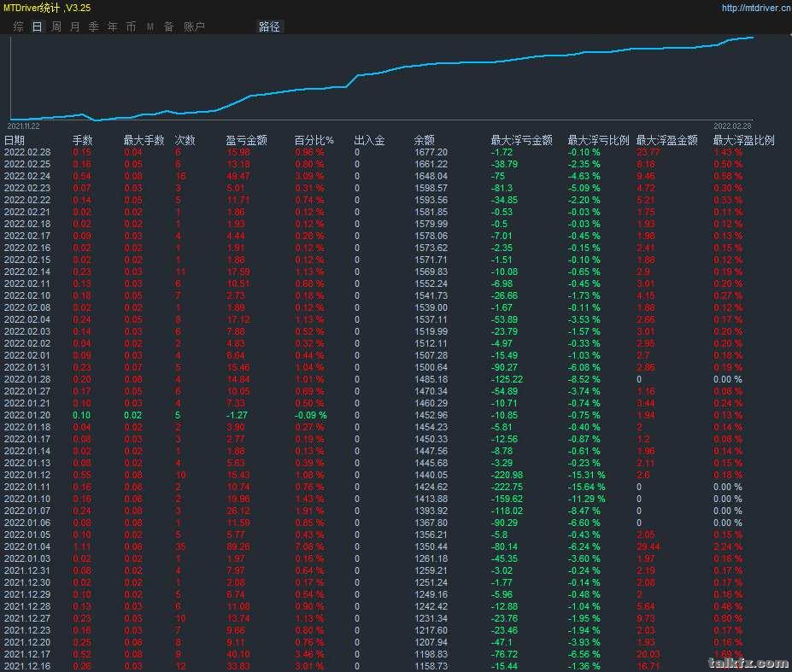This screenshot has width=792, height=672.
Task: Click the 最大浮亏金额 column header
Action: 522,140
